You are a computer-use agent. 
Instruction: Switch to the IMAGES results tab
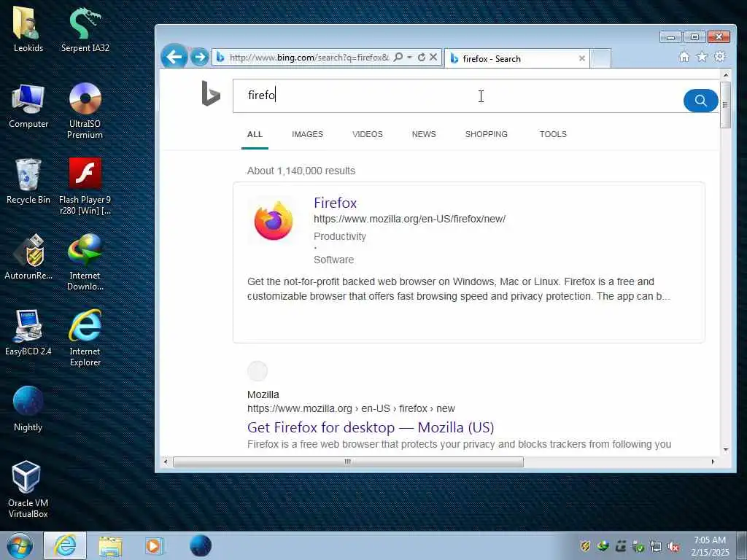(307, 134)
